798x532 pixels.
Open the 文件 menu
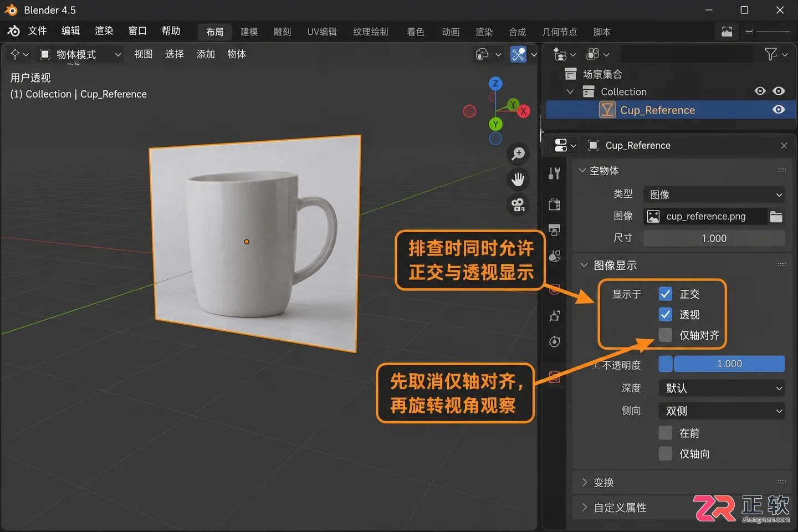(x=38, y=31)
